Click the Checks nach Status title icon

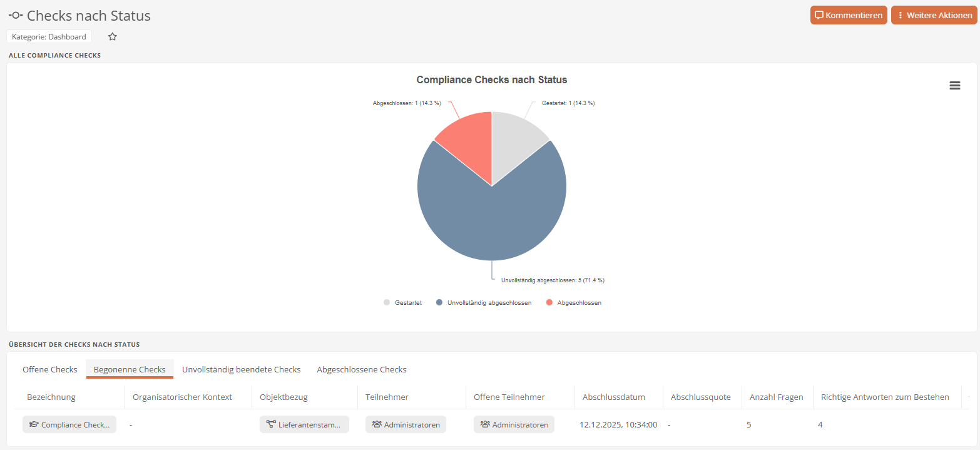pos(16,16)
